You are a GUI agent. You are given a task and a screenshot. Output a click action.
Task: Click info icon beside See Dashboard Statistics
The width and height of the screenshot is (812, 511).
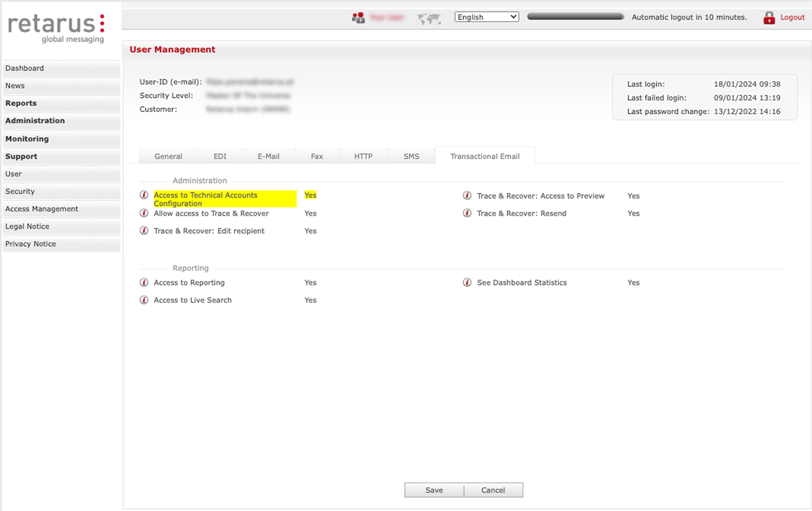point(467,282)
